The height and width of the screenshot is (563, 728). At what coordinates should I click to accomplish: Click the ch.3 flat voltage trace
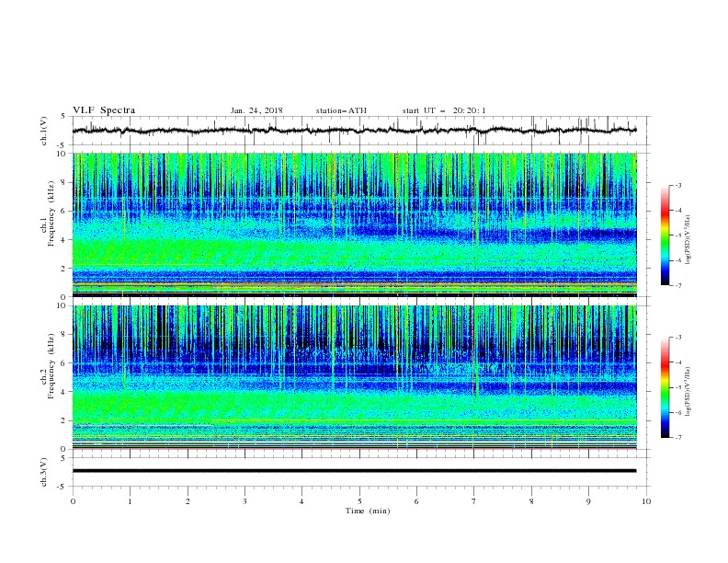click(x=355, y=471)
